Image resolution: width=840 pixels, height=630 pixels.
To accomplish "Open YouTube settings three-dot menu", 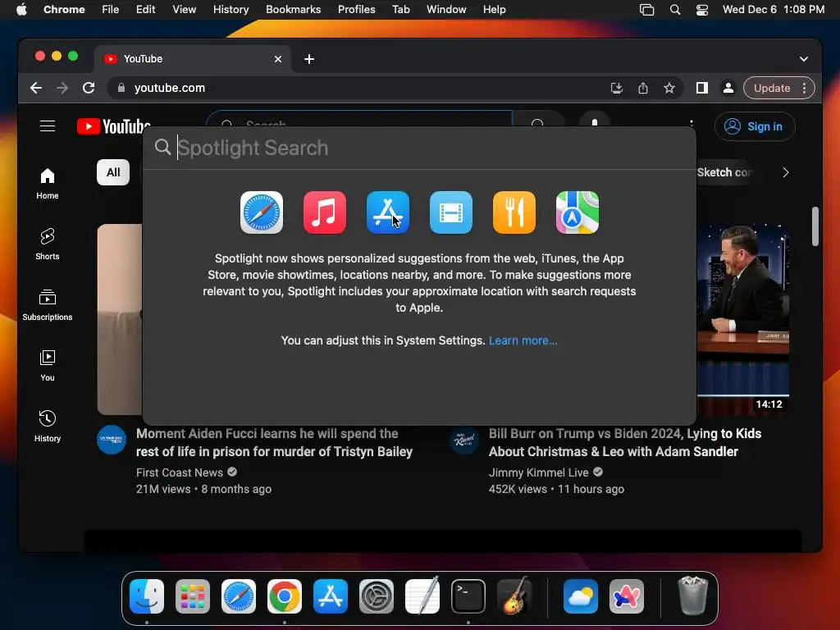I will pos(692,124).
